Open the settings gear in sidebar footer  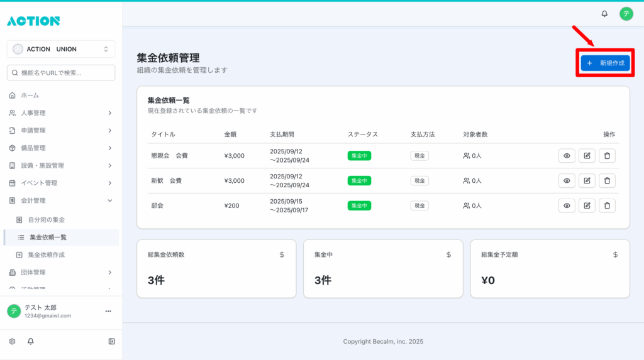tap(12, 341)
